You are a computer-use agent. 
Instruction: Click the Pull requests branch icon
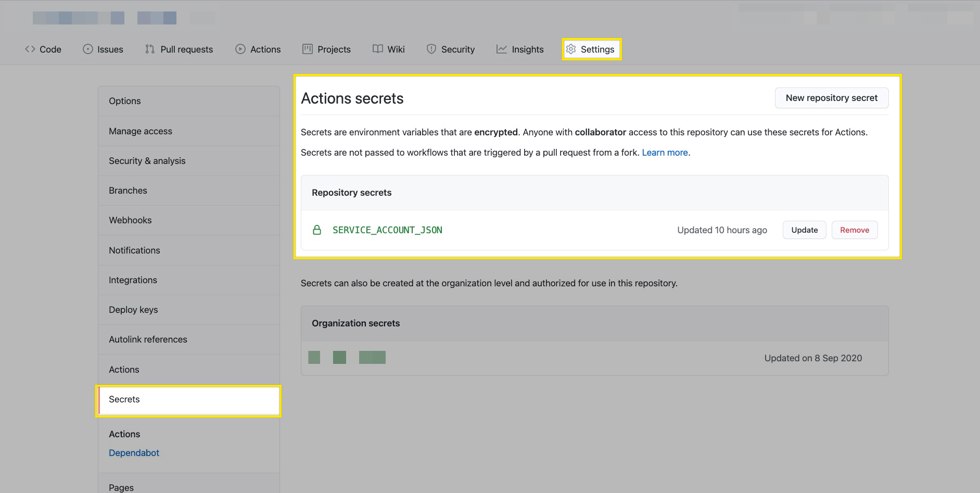(150, 49)
